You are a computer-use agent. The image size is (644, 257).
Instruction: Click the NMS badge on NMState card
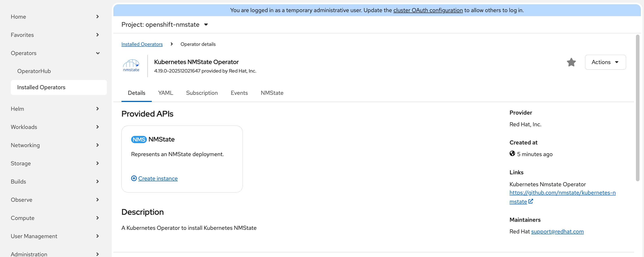(x=139, y=140)
